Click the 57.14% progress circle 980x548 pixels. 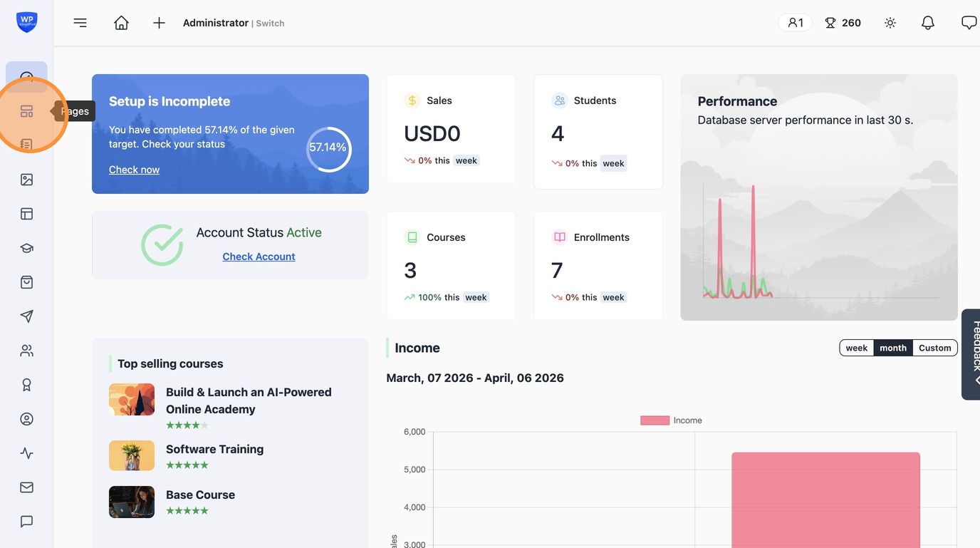pos(328,149)
